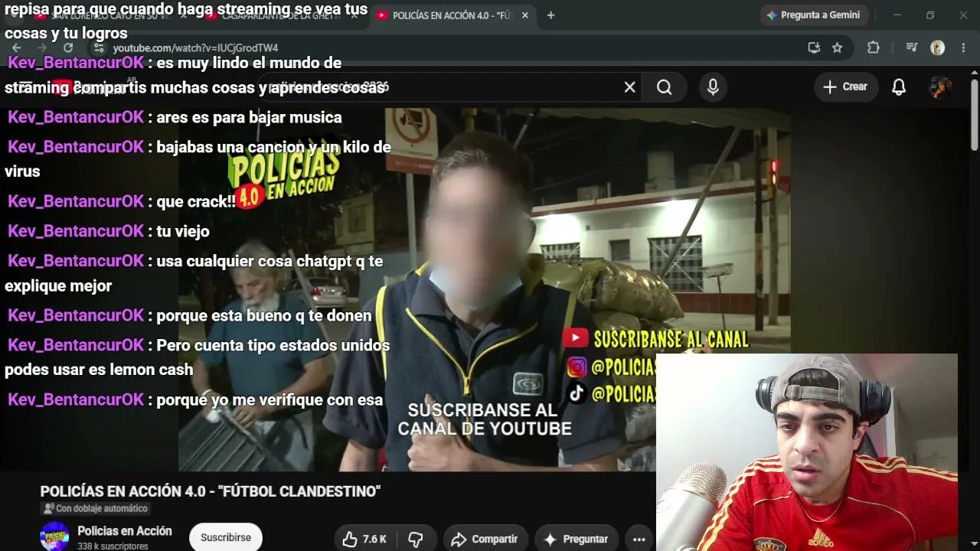Screen dimensions: 980x551
Task: Click the 338 k suscriptores text
Action: [113, 546]
